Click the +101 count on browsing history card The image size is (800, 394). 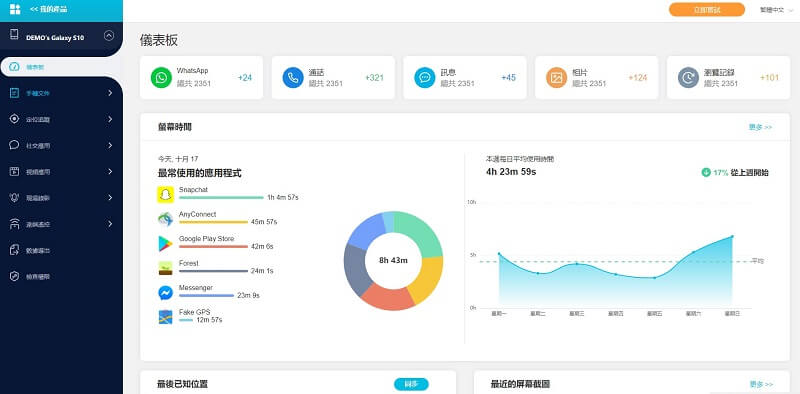pos(769,78)
